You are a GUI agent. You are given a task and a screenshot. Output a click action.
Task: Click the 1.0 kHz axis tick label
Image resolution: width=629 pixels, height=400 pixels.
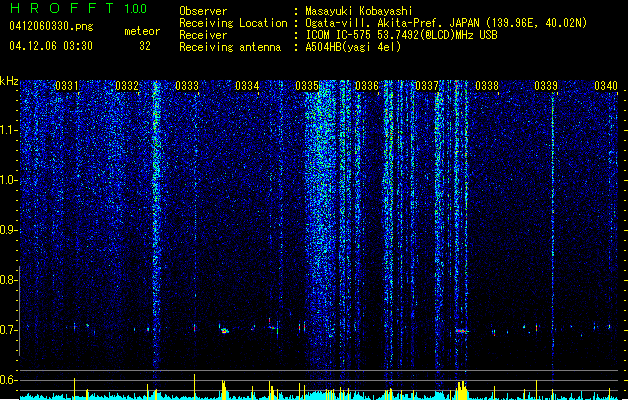click(8, 180)
